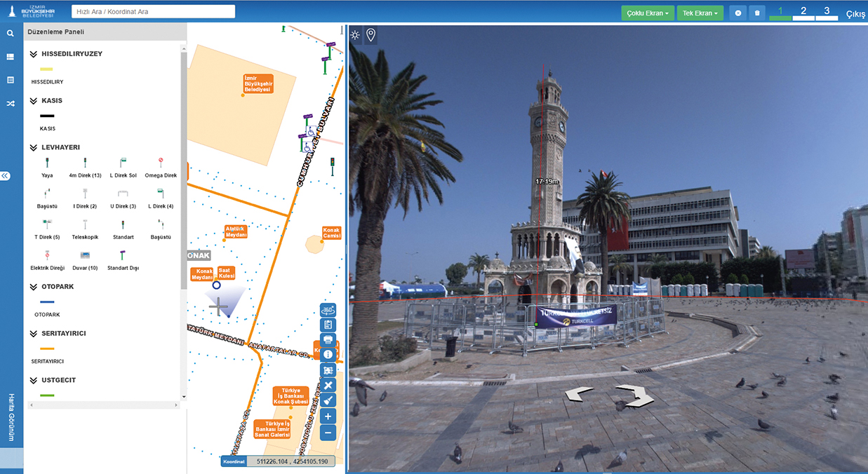Click the shuffle icon in left sidebar
The image size is (868, 474).
11,104
